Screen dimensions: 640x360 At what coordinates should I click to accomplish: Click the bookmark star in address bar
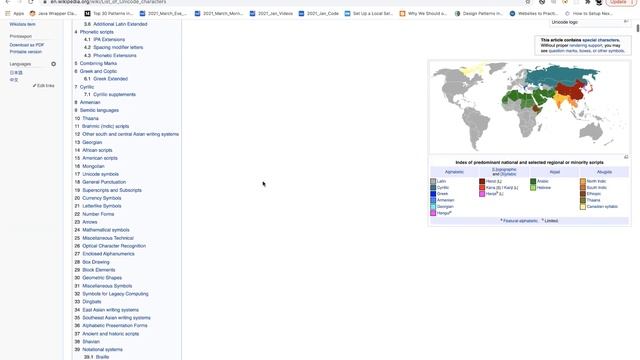coord(528,2)
